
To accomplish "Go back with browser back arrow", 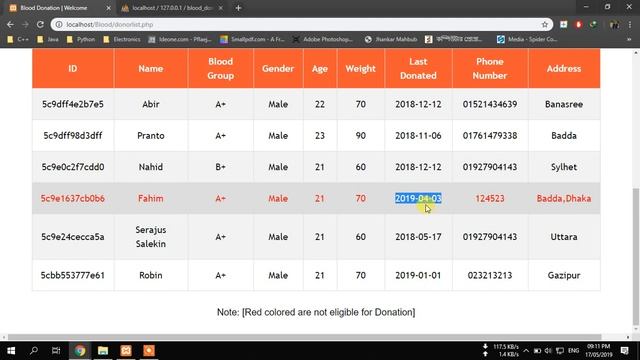I will [x=10, y=25].
